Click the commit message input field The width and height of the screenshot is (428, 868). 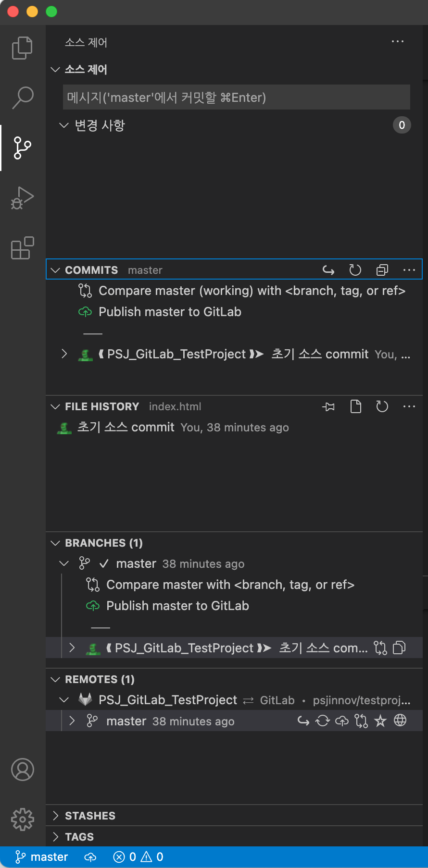237,98
